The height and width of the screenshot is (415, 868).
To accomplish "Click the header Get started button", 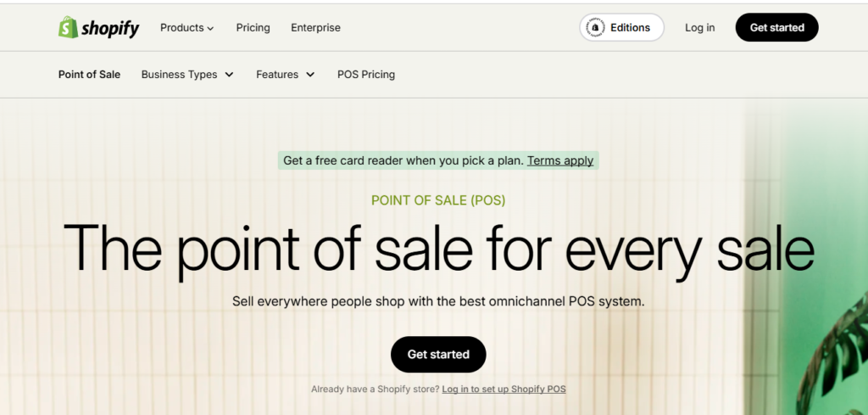I will point(776,27).
